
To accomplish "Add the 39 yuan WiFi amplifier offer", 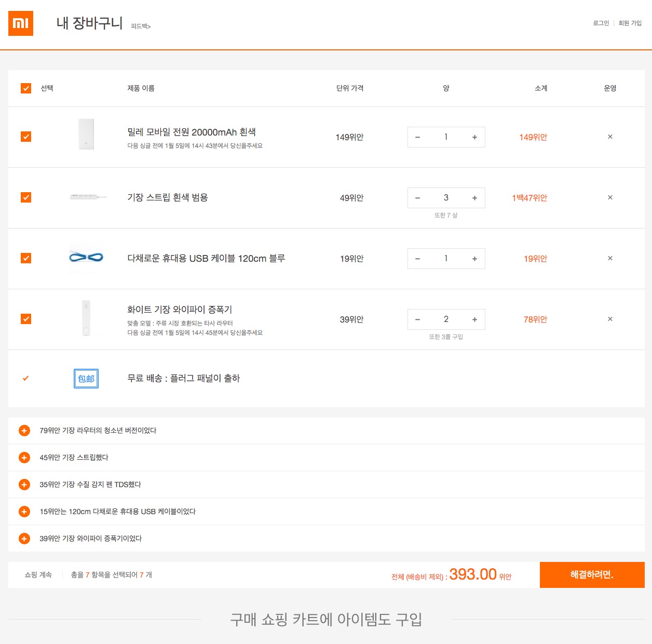I will coord(24,539).
